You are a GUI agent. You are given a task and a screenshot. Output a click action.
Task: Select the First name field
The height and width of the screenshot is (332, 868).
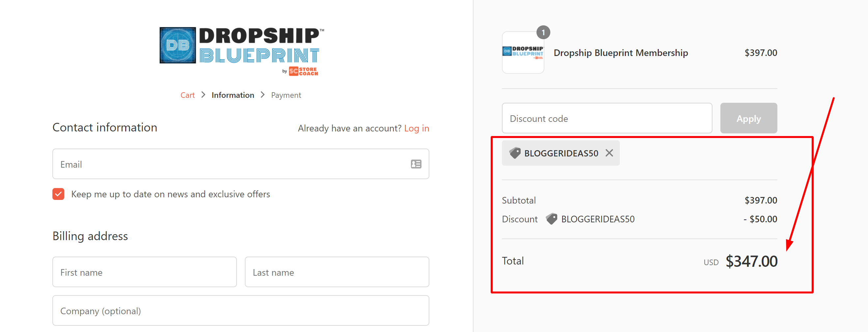144,272
